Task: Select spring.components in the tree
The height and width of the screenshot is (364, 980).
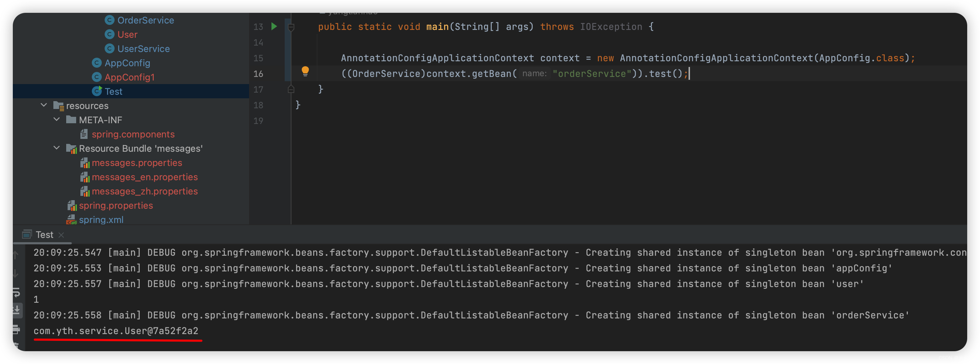Action: (133, 134)
